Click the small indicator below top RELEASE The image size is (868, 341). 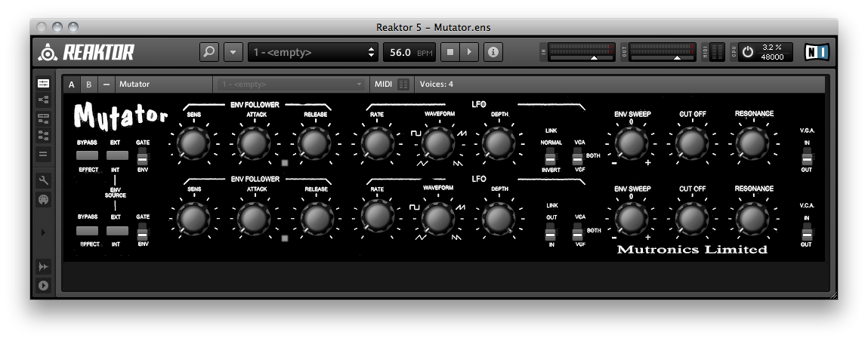(x=285, y=163)
